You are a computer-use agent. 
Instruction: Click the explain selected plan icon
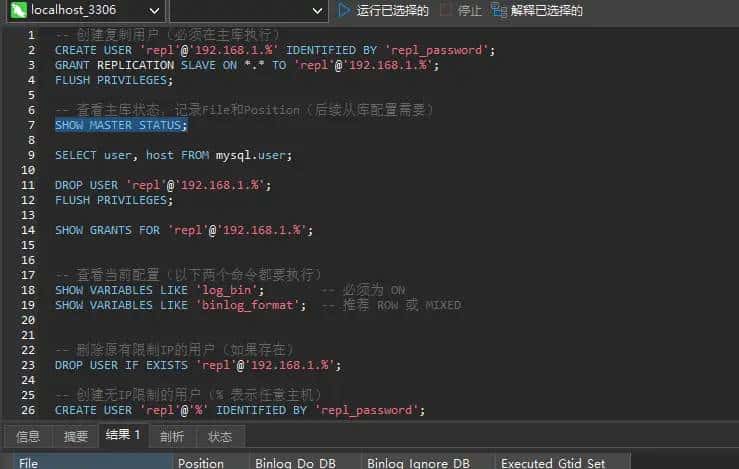click(x=499, y=10)
